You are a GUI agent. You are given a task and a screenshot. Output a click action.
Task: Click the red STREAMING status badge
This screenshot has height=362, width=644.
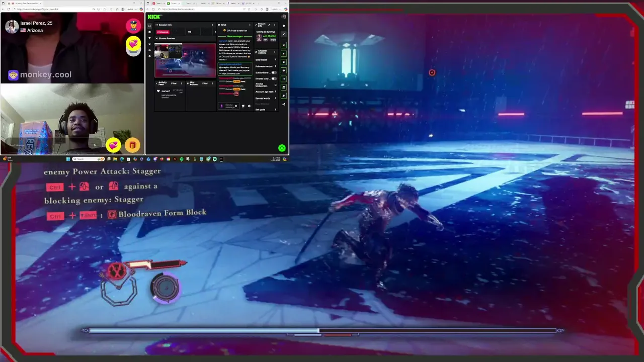click(163, 32)
